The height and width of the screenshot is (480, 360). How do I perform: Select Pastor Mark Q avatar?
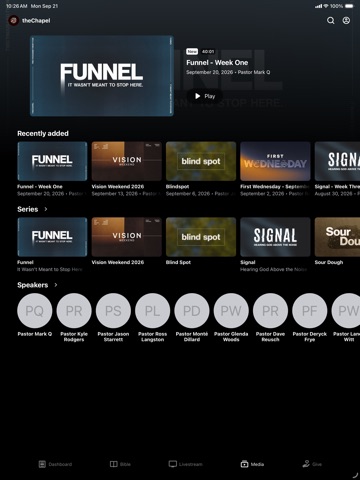(35, 311)
